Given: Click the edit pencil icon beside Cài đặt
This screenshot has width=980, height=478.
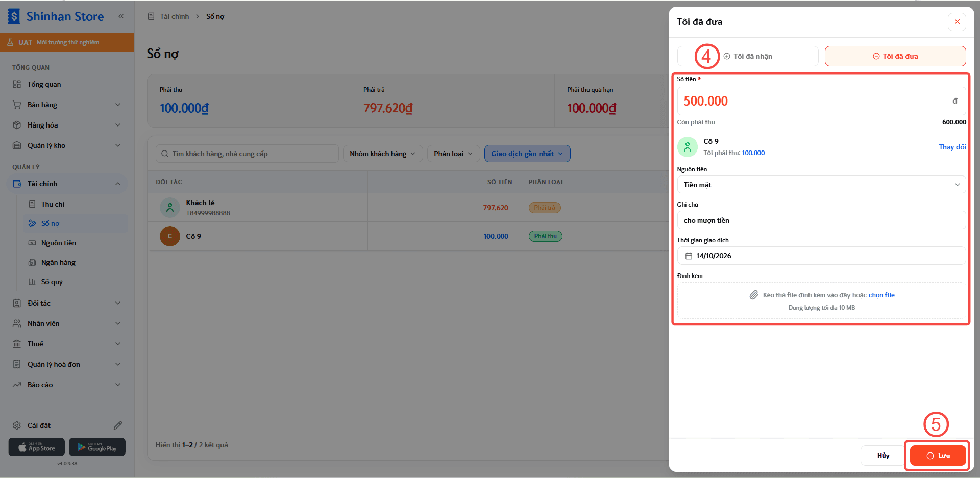Looking at the screenshot, I should tap(118, 425).
